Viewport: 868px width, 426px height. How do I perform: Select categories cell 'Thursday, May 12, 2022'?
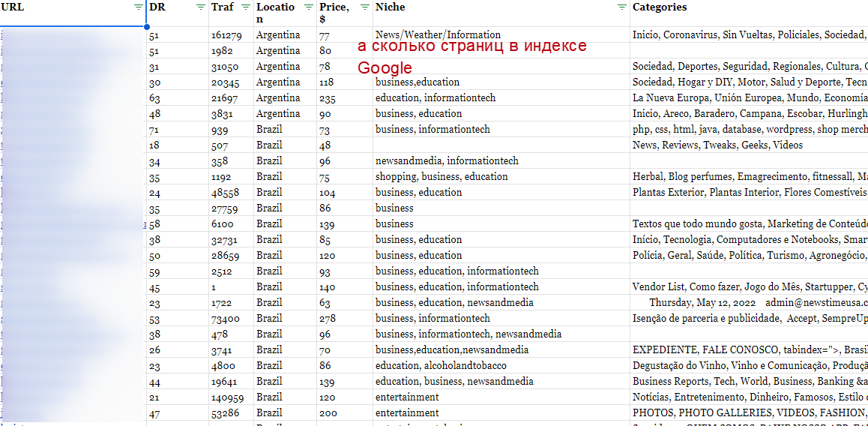point(749,302)
